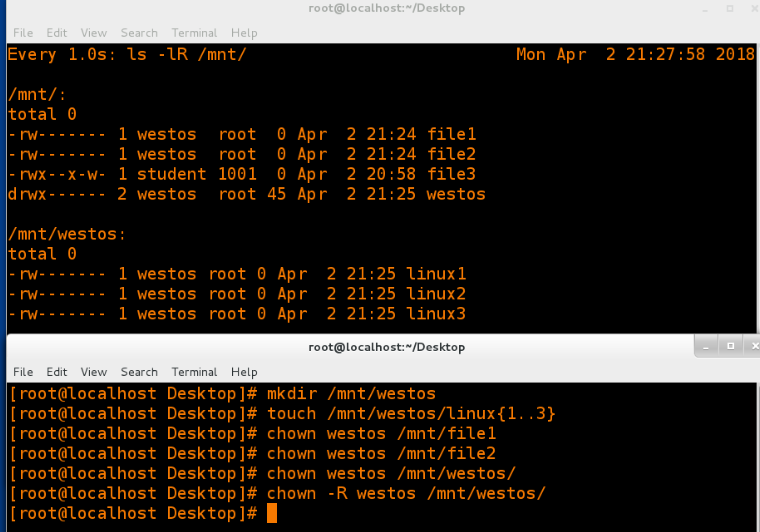The width and height of the screenshot is (760, 532).
Task: Click file1 in the listing
Action: 451,134
